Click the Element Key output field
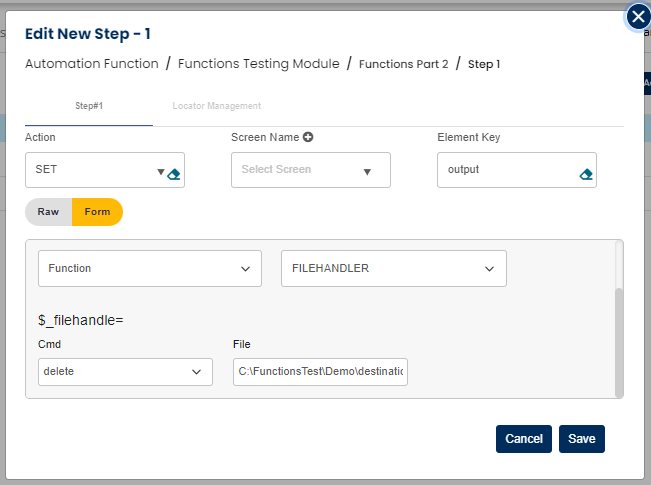The image size is (651, 485). pyautogui.click(x=508, y=170)
